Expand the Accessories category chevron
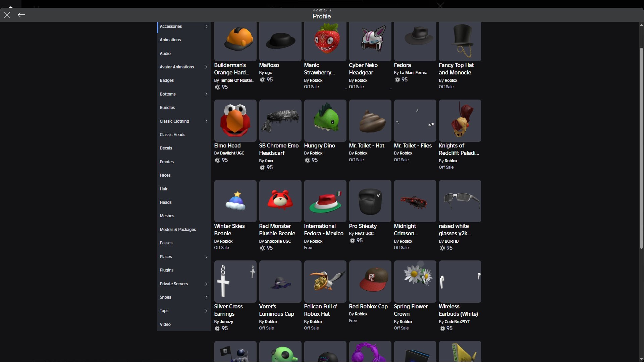 206,26
